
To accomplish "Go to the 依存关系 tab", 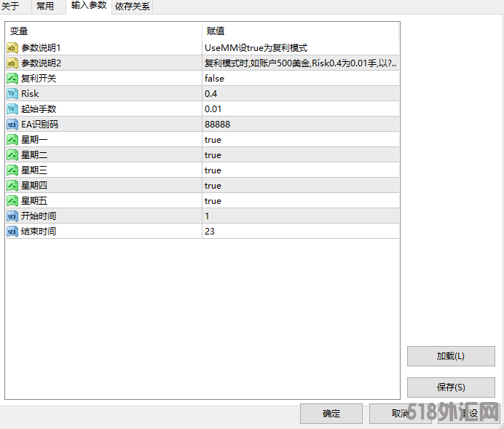I will (132, 7).
